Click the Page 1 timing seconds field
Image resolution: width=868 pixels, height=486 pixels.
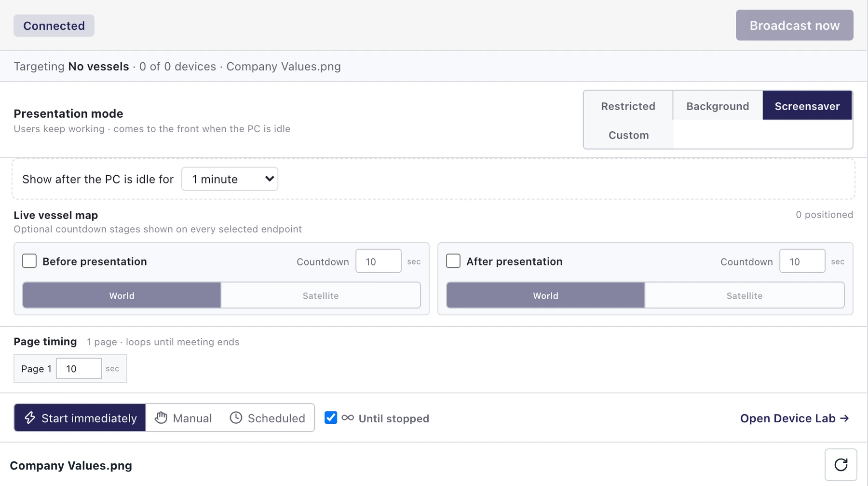coord(79,368)
